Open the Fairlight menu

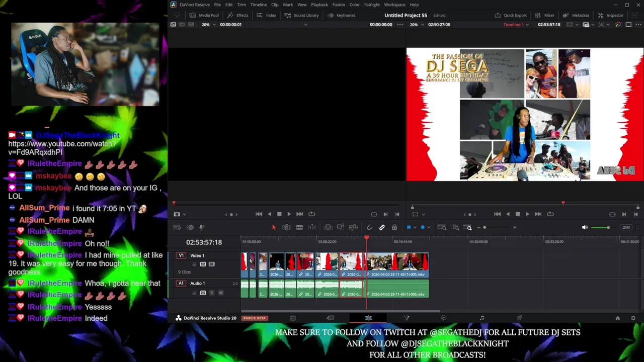coord(372,5)
